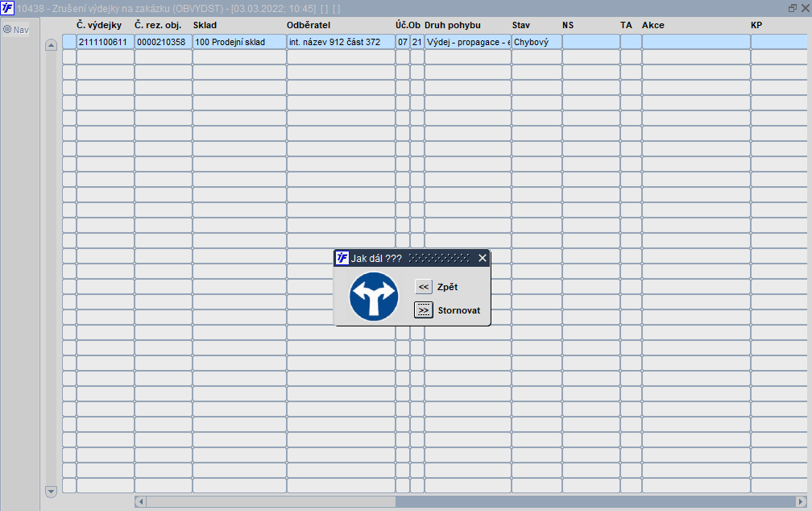Click the grid scroll-down arrow button
This screenshot has height=511, width=812.
pyautogui.click(x=51, y=492)
